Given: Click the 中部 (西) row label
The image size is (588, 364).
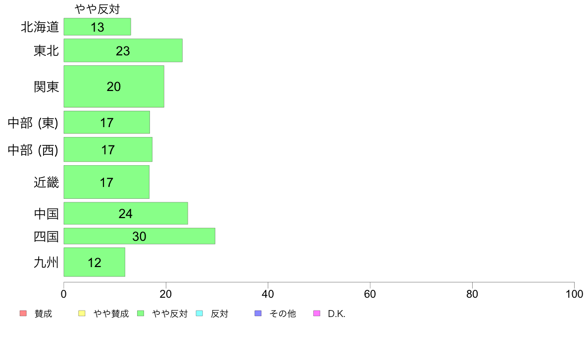Looking at the screenshot, I should (33, 150).
